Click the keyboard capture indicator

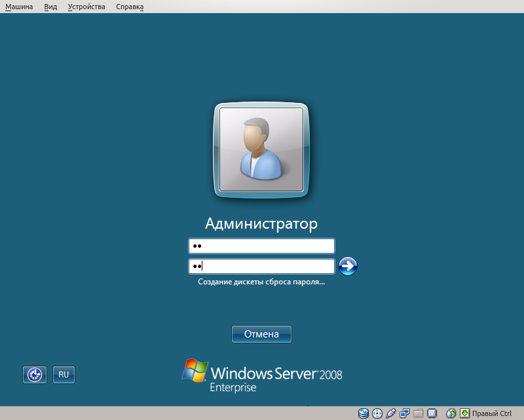pyautogui.click(x=463, y=413)
